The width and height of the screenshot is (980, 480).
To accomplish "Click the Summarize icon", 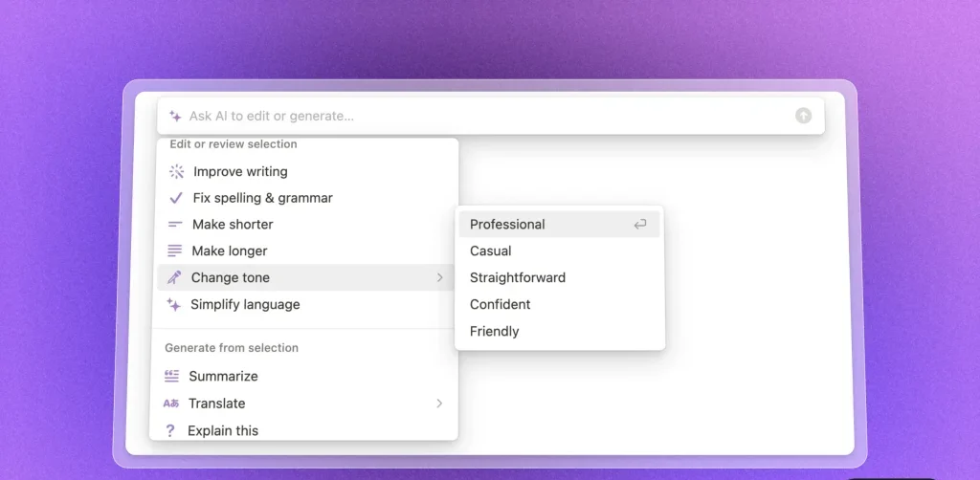I will [x=171, y=377].
